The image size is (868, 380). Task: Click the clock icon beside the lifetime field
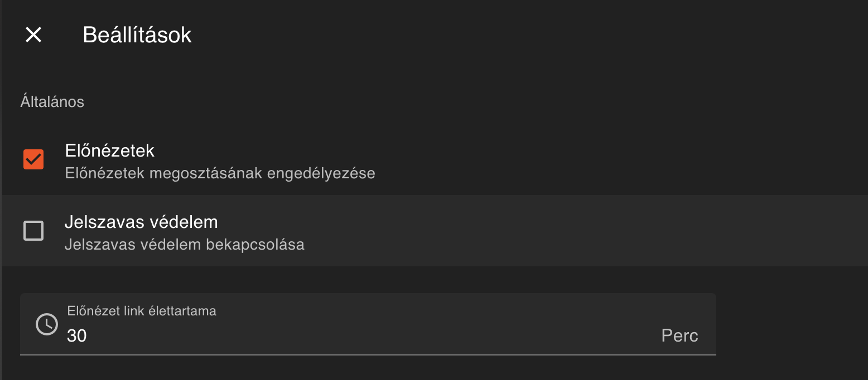click(x=47, y=324)
